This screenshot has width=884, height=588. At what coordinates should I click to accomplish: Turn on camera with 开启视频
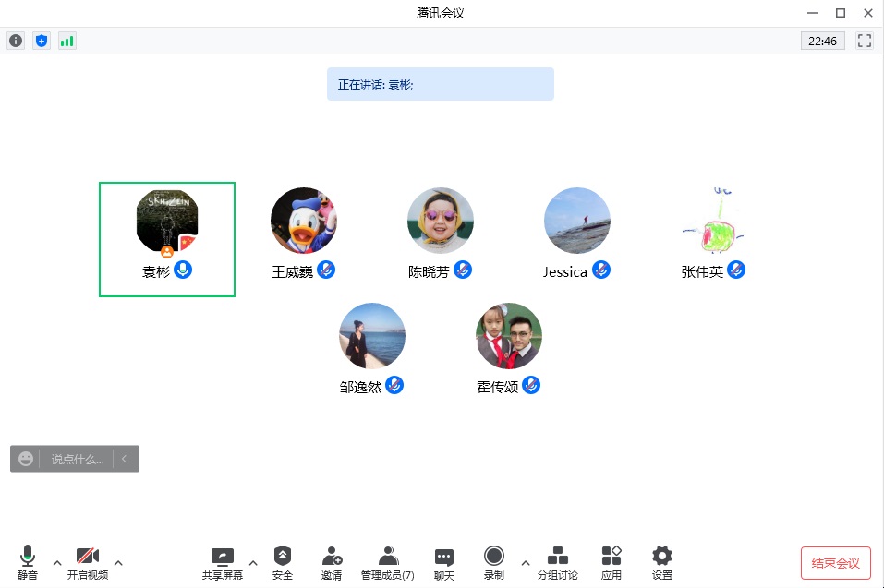88,562
